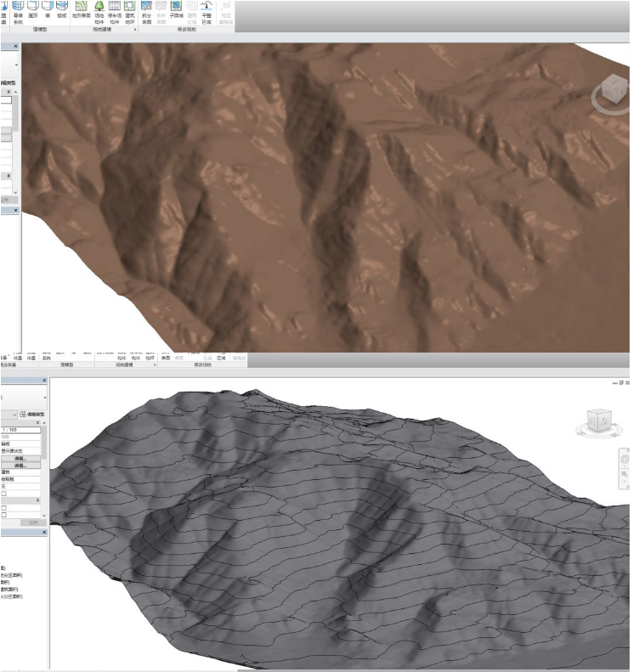Expand 场地建模 panel arrow in upper ribbon

click(x=135, y=30)
